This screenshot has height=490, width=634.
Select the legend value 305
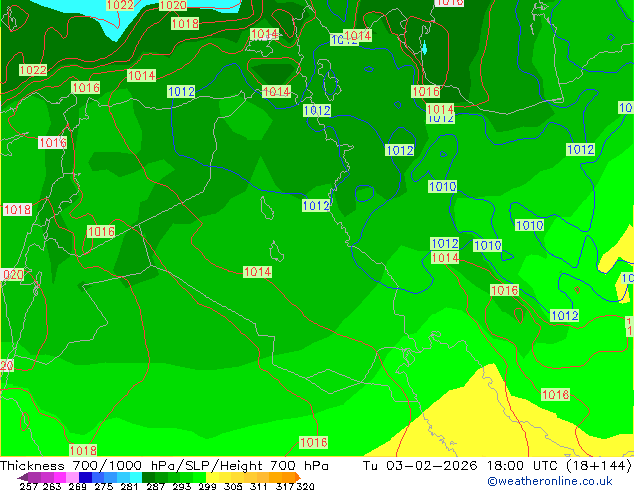[x=233, y=486]
